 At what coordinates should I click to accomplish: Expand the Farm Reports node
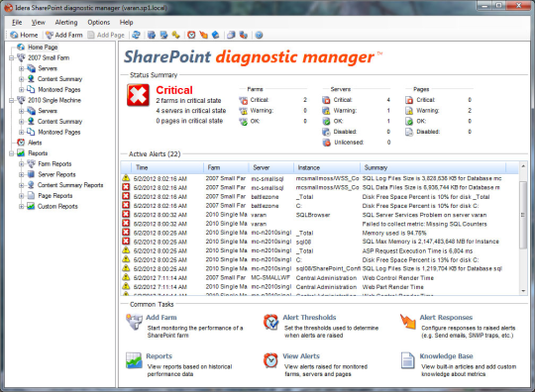tap(22, 164)
